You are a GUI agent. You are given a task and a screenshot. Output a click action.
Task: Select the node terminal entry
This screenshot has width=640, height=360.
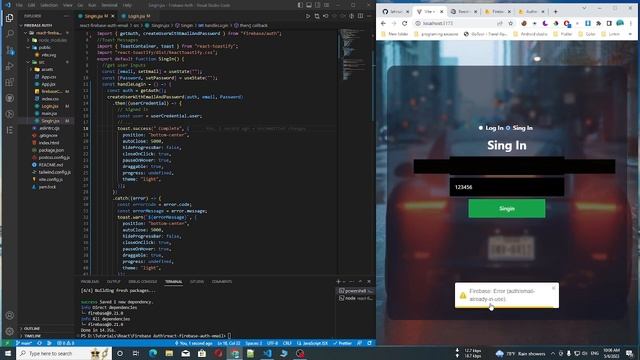point(355,298)
